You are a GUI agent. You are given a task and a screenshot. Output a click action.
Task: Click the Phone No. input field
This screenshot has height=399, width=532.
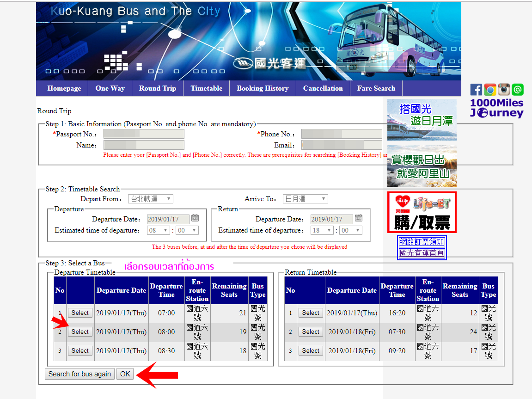[x=342, y=134]
